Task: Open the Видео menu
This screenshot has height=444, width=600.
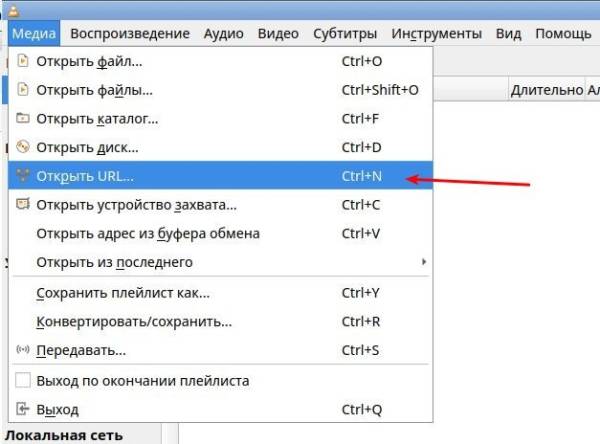Action: [x=278, y=33]
